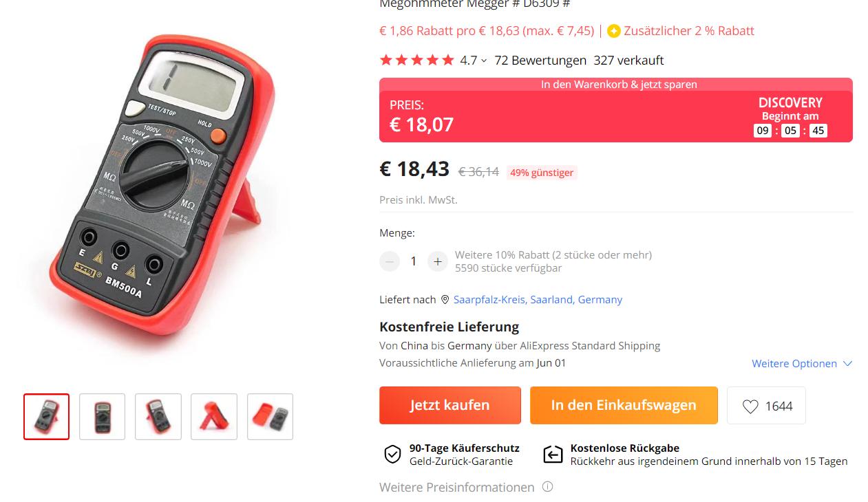
Task: Increase quantity with the plus button
Action: coord(438,261)
